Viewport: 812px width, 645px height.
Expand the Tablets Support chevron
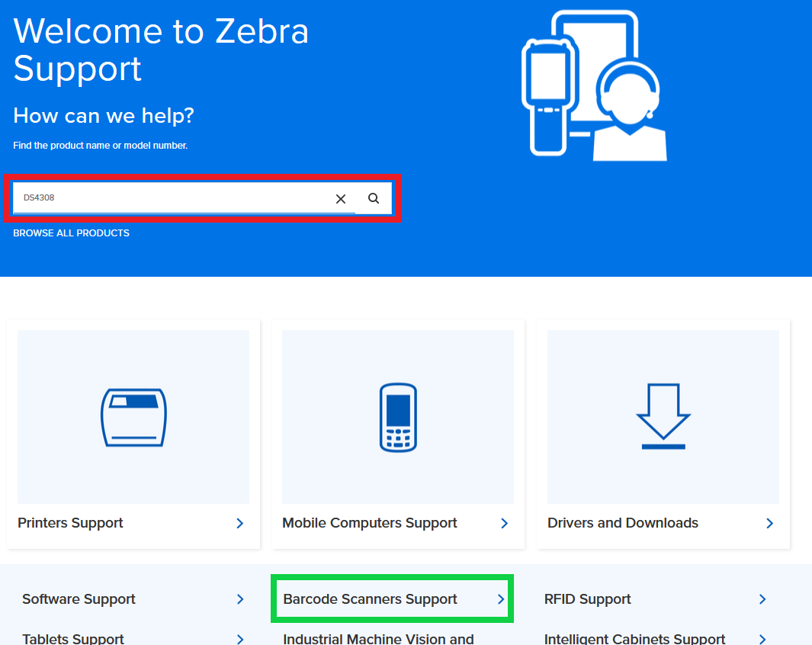point(241,638)
